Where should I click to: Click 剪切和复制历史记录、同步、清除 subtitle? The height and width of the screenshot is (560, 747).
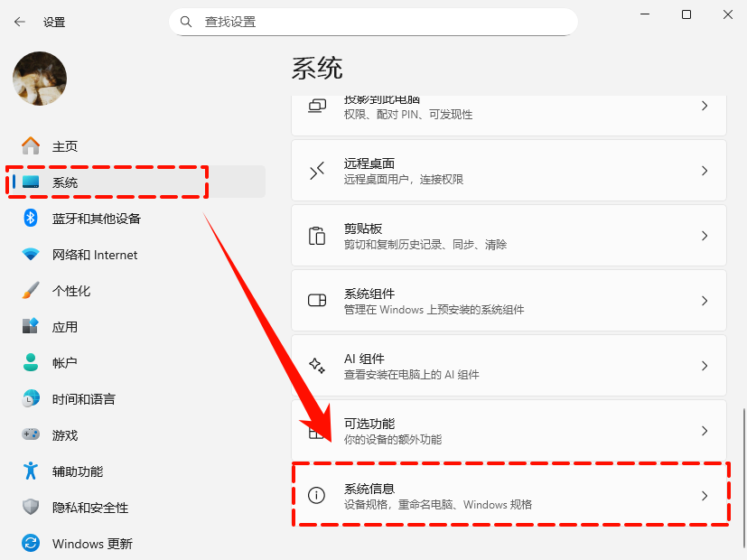point(425,245)
